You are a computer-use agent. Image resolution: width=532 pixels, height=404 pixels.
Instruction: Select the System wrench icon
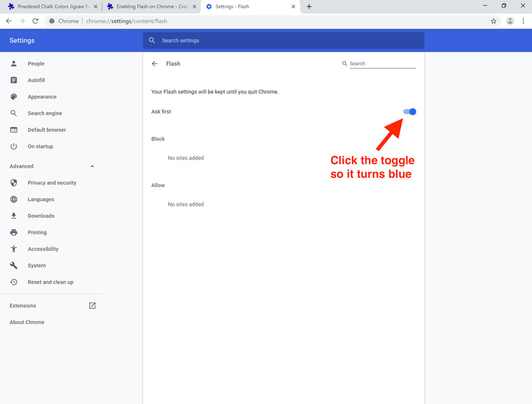pyautogui.click(x=14, y=265)
